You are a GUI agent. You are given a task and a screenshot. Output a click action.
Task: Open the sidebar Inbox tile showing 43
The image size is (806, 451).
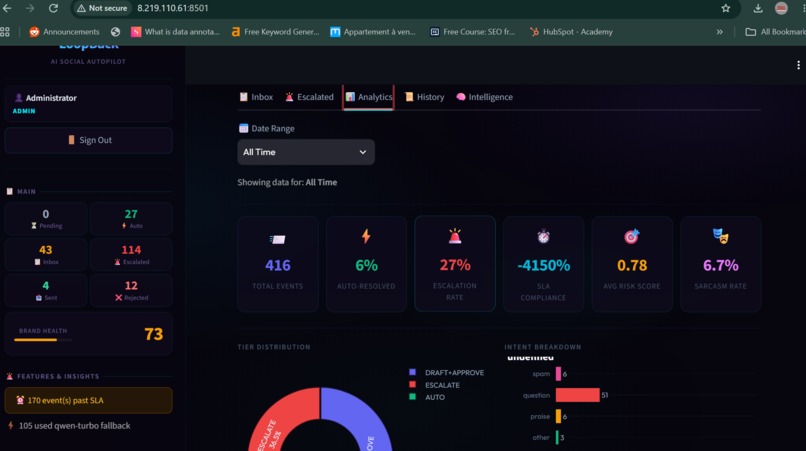pos(46,255)
